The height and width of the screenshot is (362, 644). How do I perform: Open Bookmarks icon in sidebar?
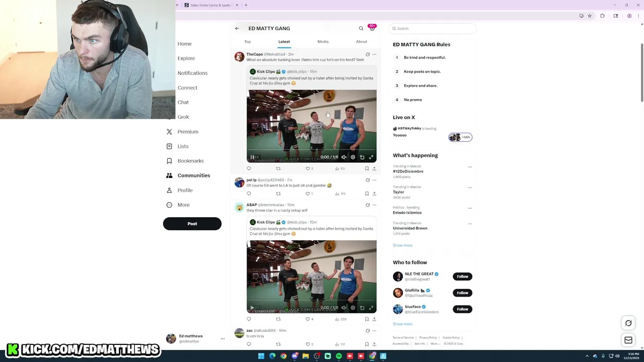pyautogui.click(x=169, y=161)
